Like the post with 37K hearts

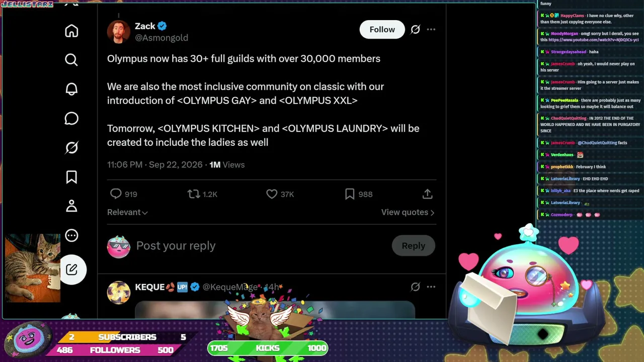point(272,194)
